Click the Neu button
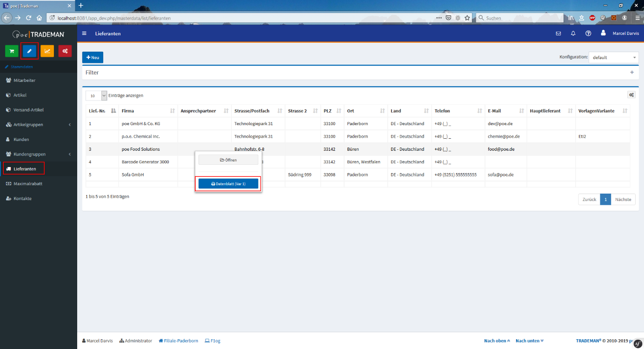Screen dimensions: 644x349 click(x=93, y=57)
